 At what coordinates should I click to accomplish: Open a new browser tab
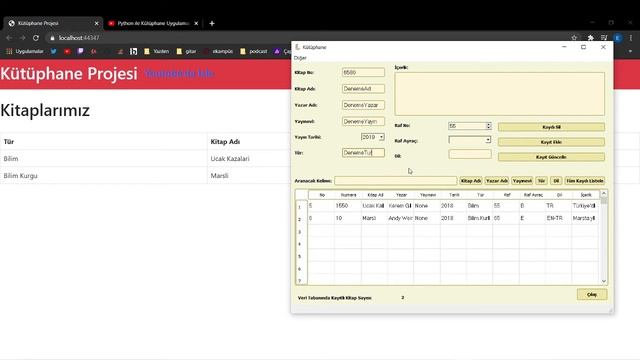(211, 23)
